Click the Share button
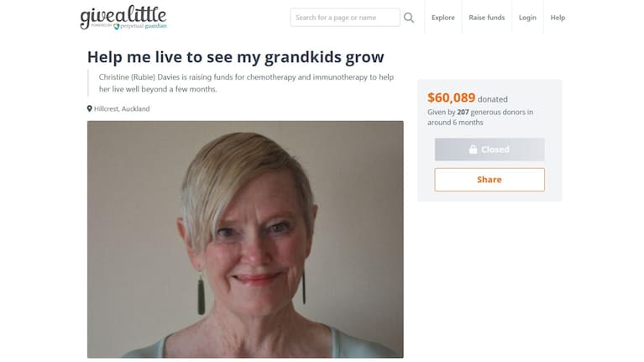The width and height of the screenshot is (644, 362). 490,180
